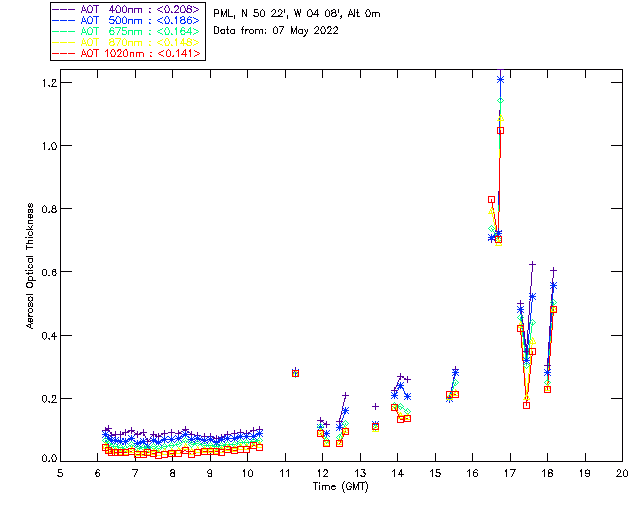Click the AOT 400nm legend entry
The width and height of the screenshot is (640, 512).
(140, 8)
